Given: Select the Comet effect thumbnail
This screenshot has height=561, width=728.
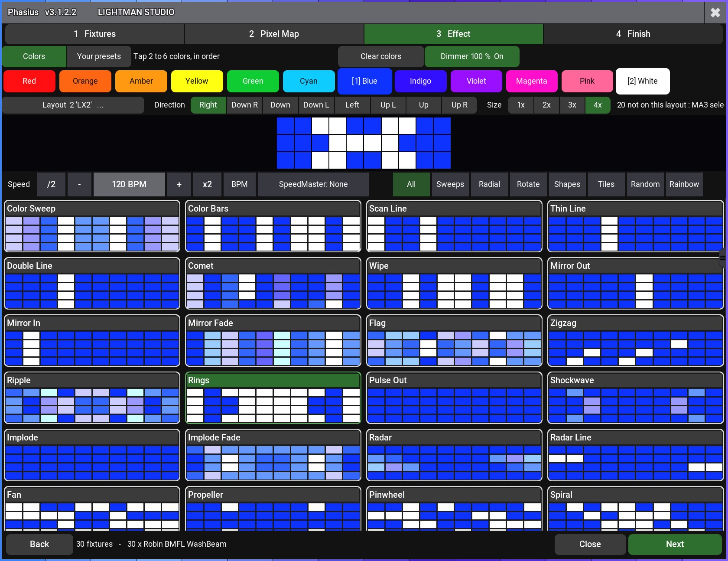Looking at the screenshot, I should pos(273,283).
